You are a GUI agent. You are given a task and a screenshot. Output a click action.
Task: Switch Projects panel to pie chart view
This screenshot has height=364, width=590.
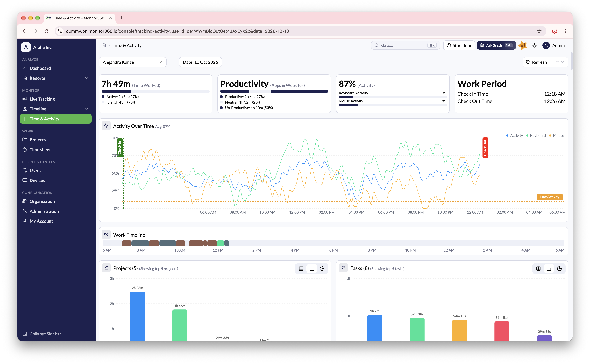pyautogui.click(x=322, y=268)
